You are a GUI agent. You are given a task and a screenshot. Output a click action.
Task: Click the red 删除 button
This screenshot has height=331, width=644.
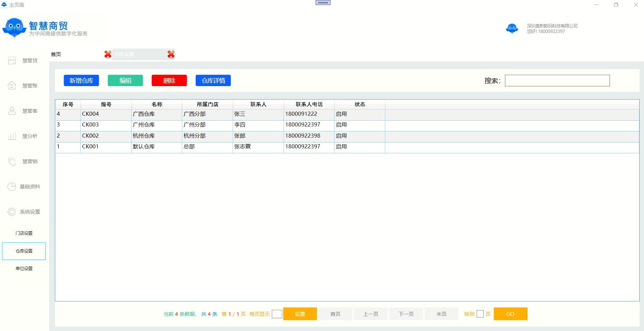(169, 80)
